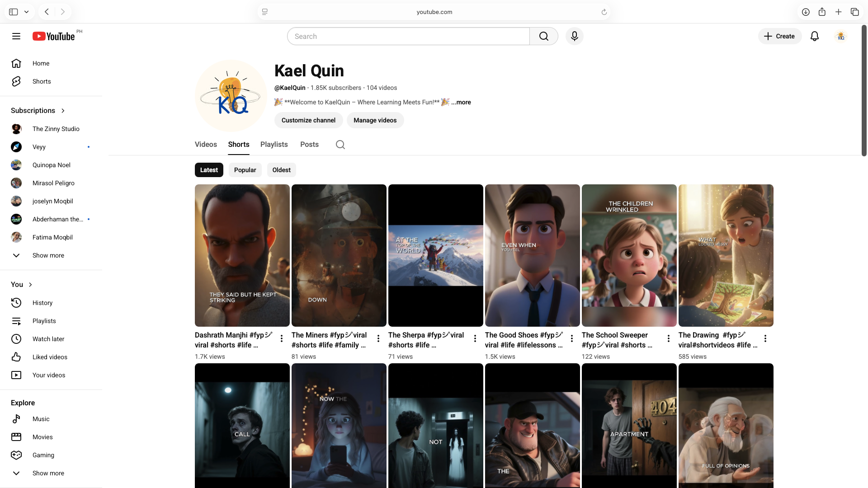Image resolution: width=868 pixels, height=488 pixels.
Task: Expand Show more under Explore
Action: (x=48, y=473)
